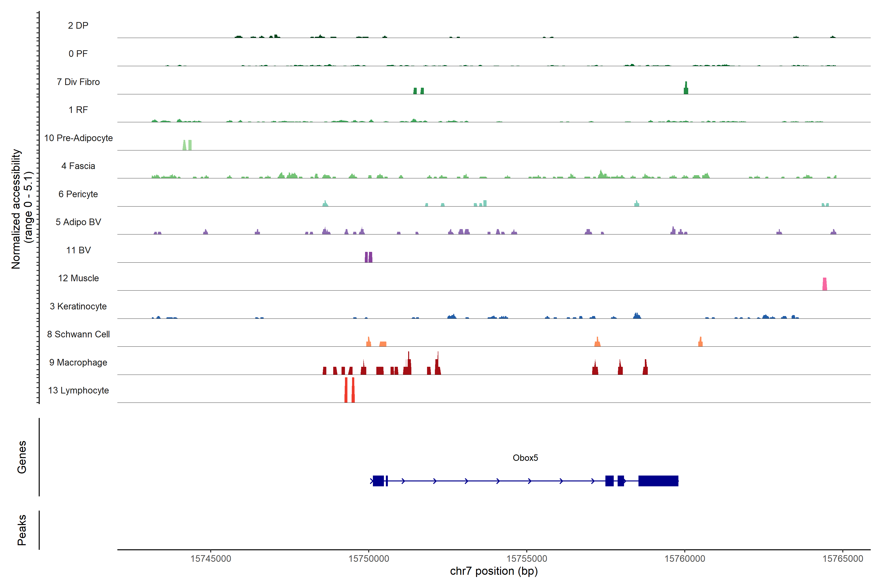The height and width of the screenshot is (588, 882).
Task: Click the 15760000 axis tick label
Action: coord(685,559)
